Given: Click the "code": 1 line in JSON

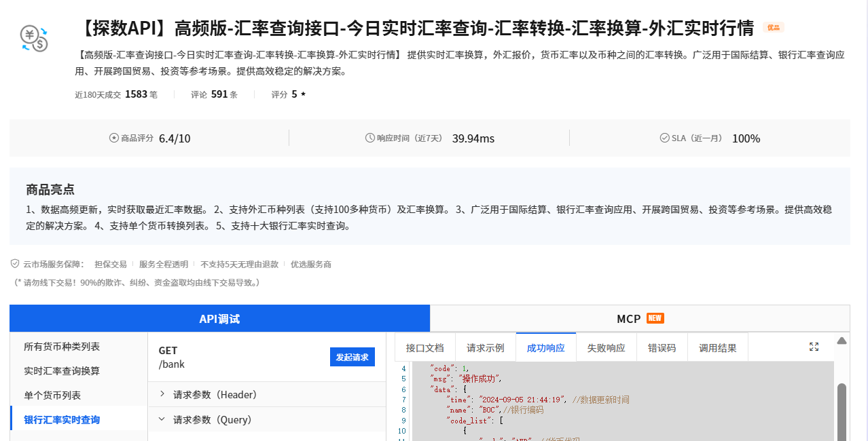Looking at the screenshot, I should [x=450, y=368].
